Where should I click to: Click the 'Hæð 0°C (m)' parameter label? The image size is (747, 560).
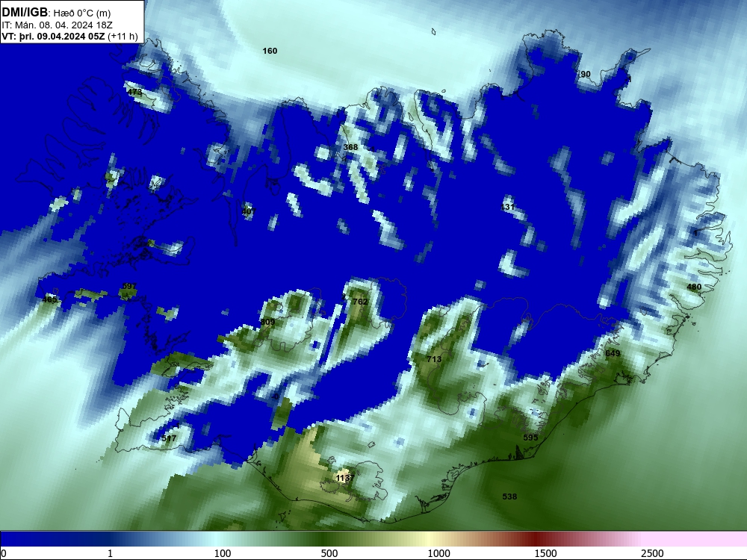click(82, 13)
